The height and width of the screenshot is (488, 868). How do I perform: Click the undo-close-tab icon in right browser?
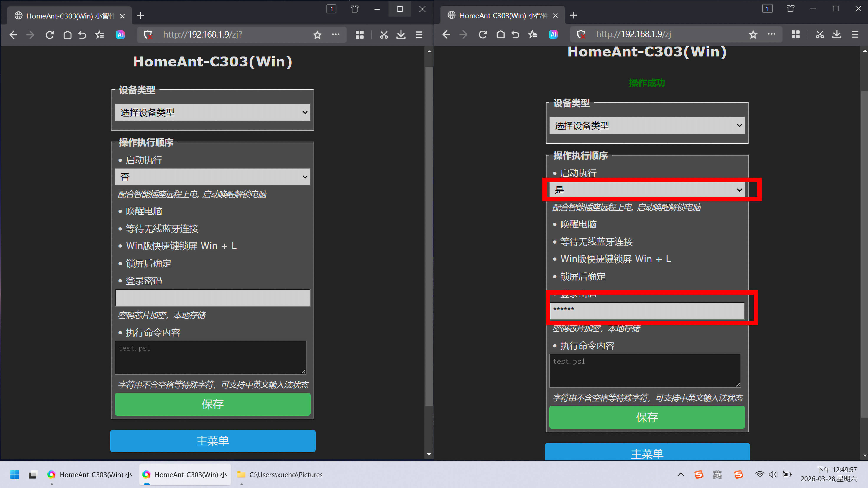coord(515,34)
